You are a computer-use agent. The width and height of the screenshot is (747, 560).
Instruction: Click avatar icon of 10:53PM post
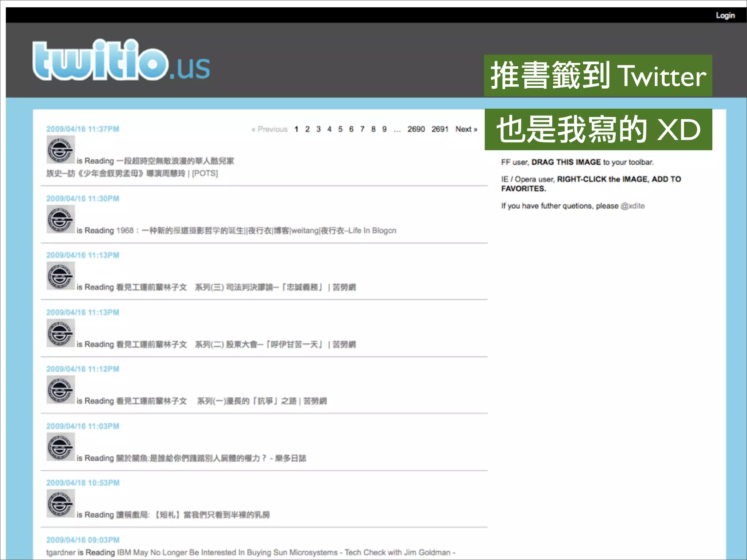(x=61, y=504)
